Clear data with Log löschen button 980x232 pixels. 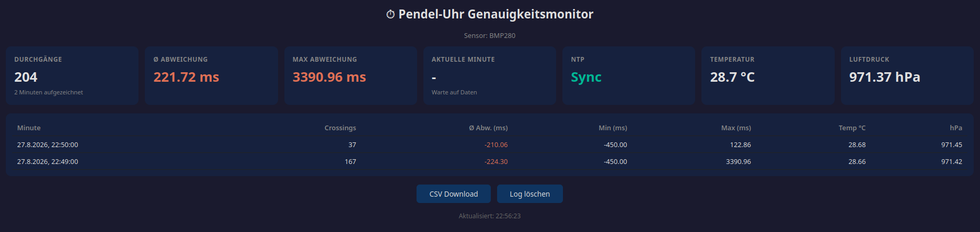pyautogui.click(x=530, y=194)
